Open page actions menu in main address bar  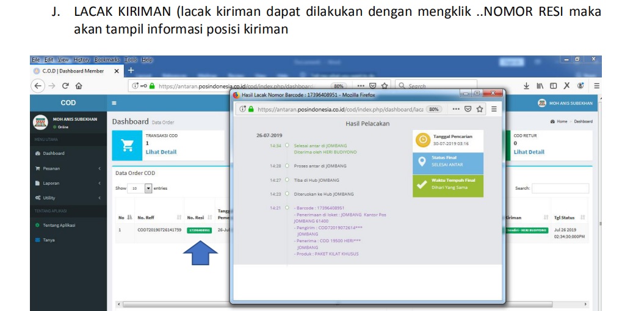point(361,86)
